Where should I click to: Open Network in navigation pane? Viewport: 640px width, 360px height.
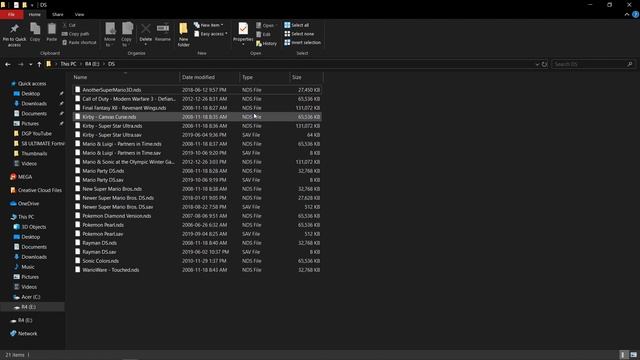click(27, 334)
